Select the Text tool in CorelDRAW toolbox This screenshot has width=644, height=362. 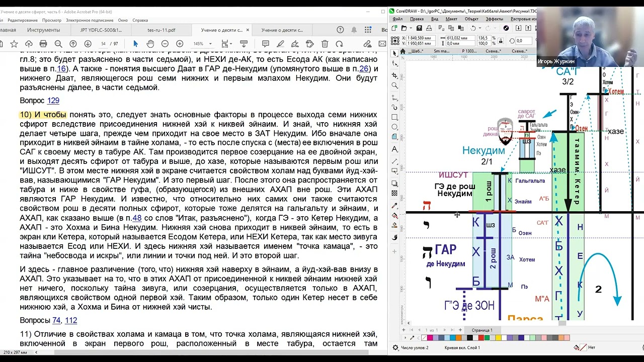395,149
